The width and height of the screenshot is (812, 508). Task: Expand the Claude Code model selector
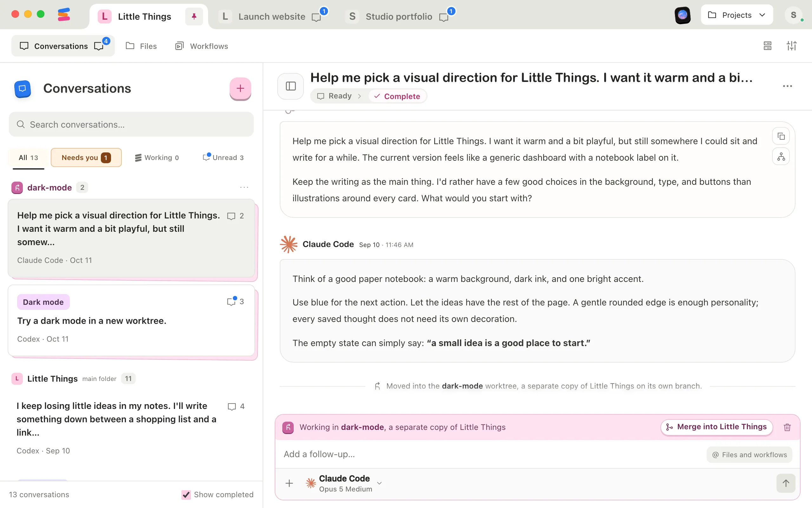(x=344, y=483)
